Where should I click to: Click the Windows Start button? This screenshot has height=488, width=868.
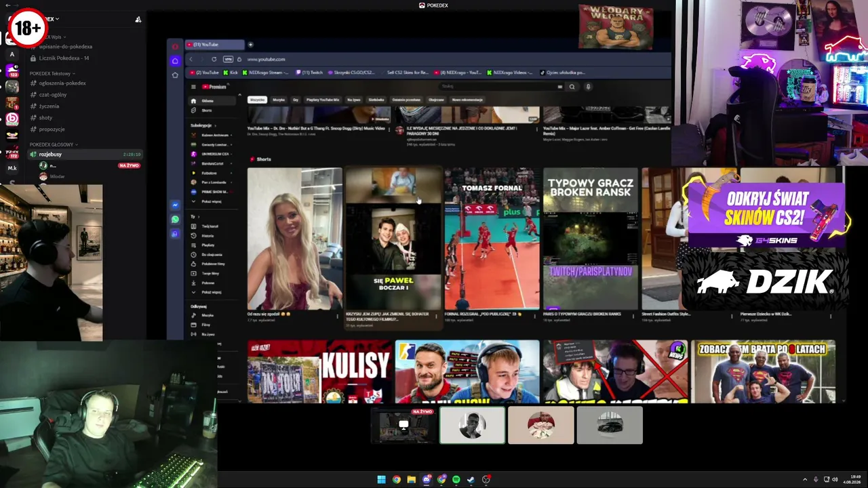click(x=381, y=480)
